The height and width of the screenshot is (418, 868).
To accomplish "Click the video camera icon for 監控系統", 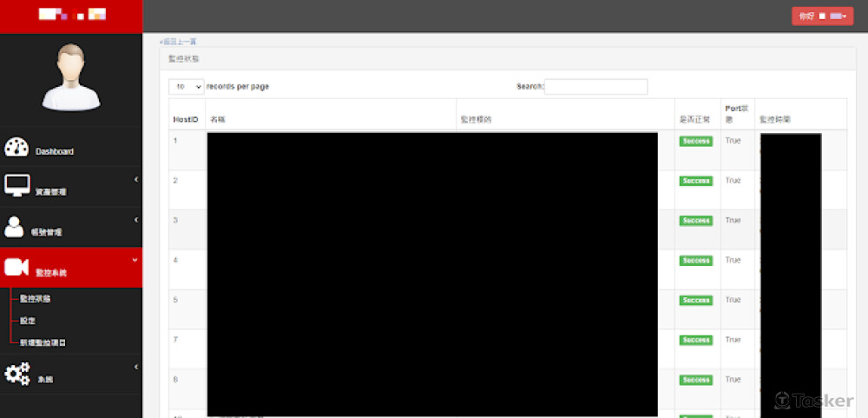I will click(16, 268).
